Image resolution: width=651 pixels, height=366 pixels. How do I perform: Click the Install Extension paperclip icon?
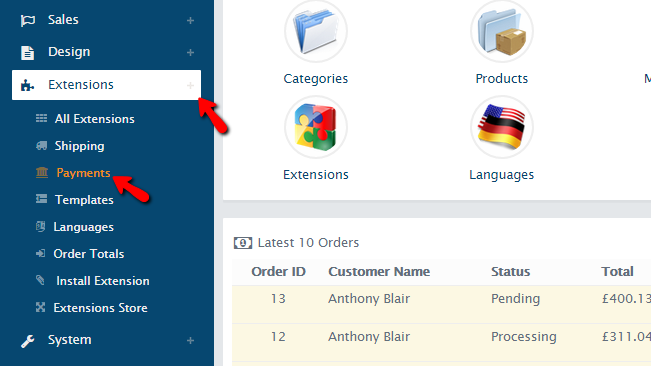tap(40, 280)
